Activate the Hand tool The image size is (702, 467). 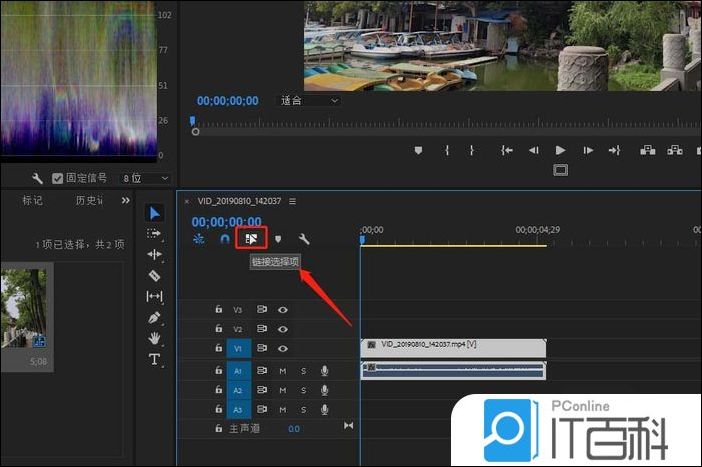[154, 338]
